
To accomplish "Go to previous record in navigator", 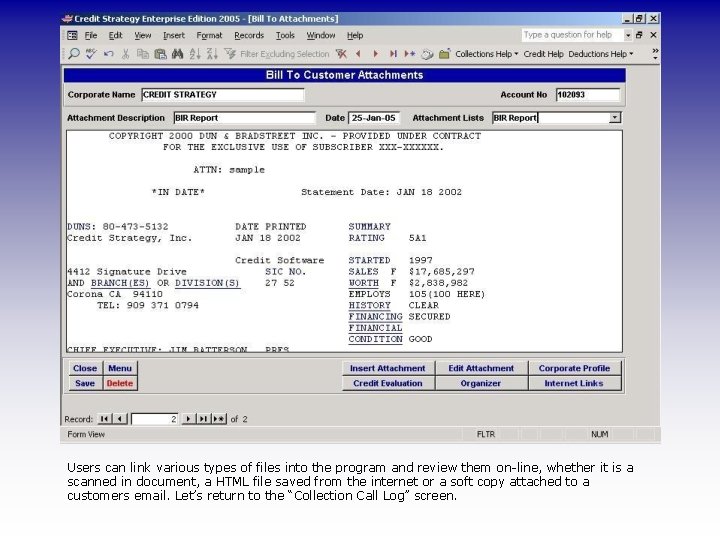I will [x=120, y=419].
